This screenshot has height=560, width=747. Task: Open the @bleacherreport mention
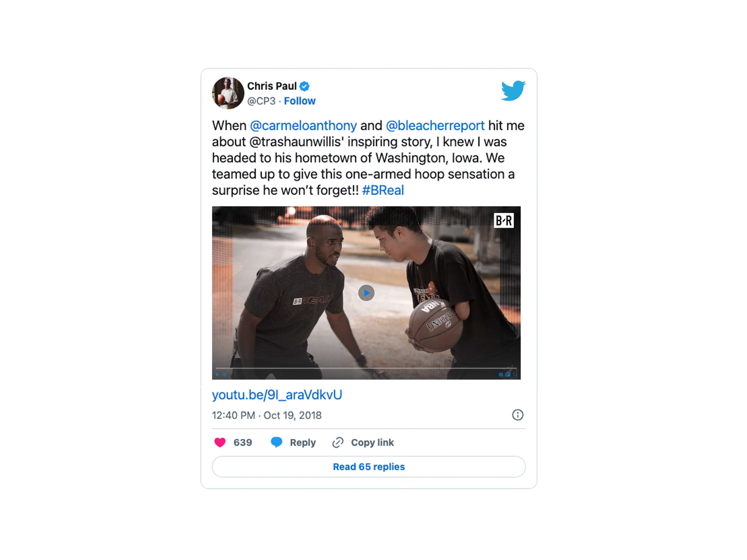tap(435, 126)
